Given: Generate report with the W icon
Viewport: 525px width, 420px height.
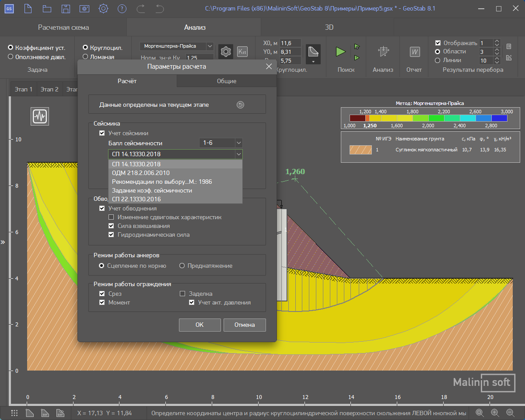Looking at the screenshot, I should coord(414,52).
